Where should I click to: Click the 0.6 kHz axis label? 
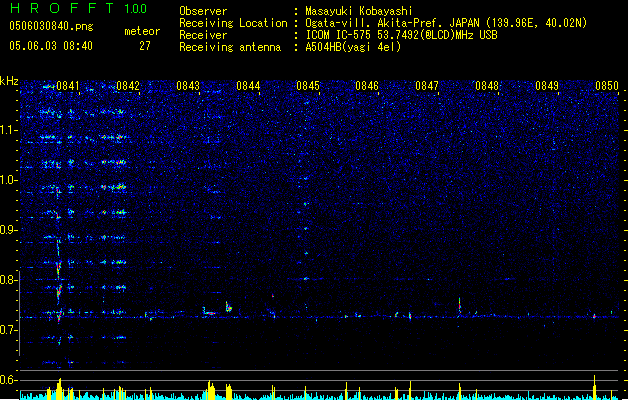tap(9, 380)
